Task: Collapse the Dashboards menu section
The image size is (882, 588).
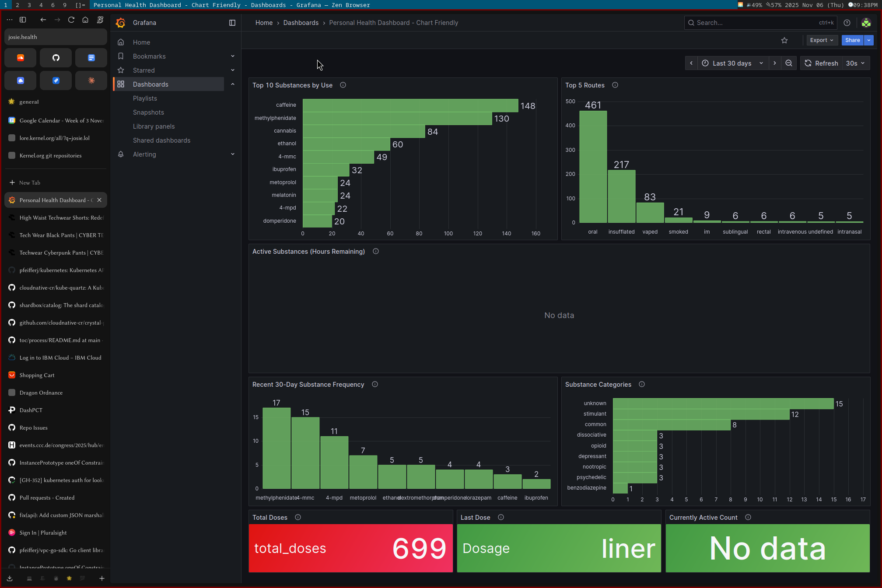Action: click(233, 84)
